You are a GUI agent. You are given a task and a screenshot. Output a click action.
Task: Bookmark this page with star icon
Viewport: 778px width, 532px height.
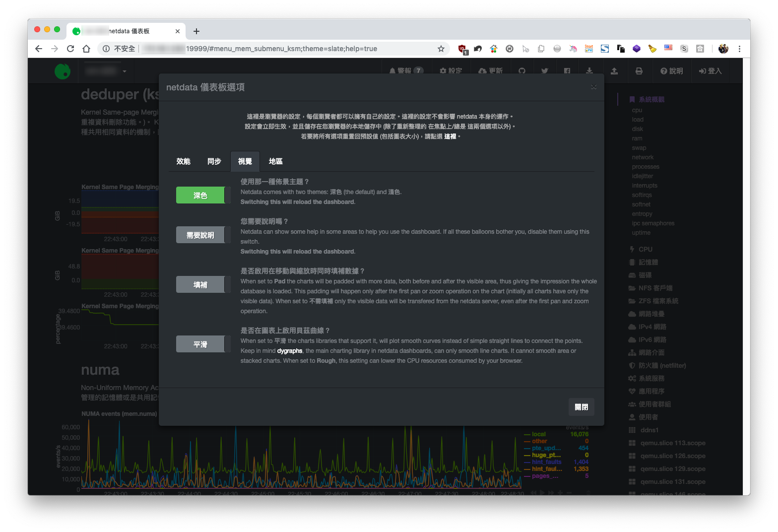[x=441, y=49]
